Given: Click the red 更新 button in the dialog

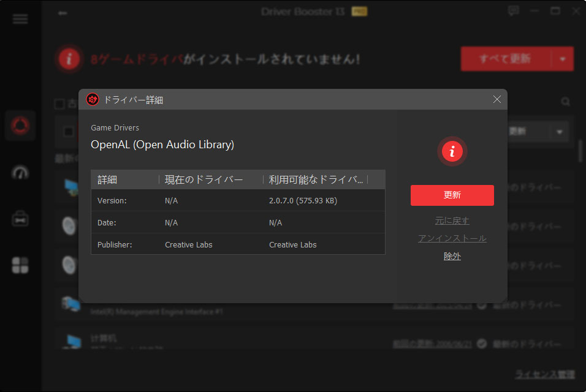Looking at the screenshot, I should (452, 195).
